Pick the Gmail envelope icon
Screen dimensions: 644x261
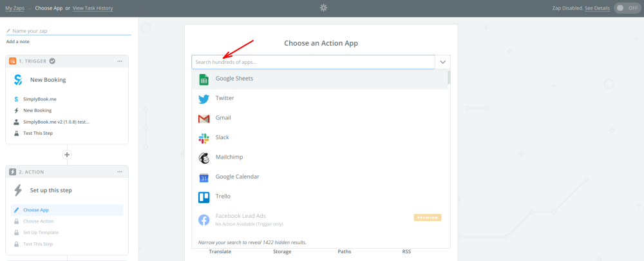(204, 119)
